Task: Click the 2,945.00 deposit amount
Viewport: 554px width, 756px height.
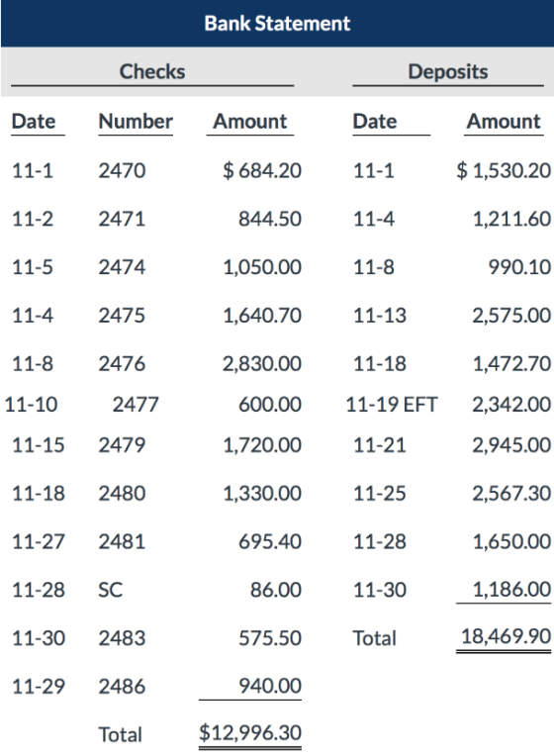Action: click(511, 445)
